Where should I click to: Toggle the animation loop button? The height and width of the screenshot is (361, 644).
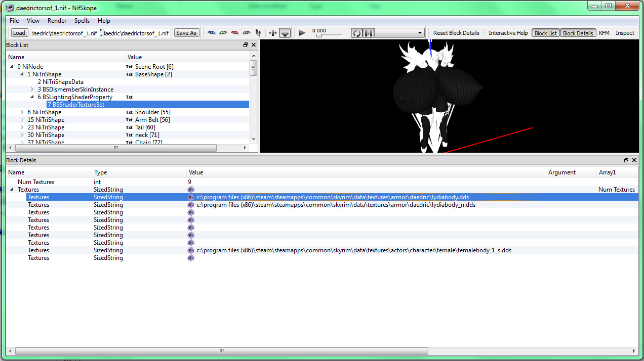356,33
